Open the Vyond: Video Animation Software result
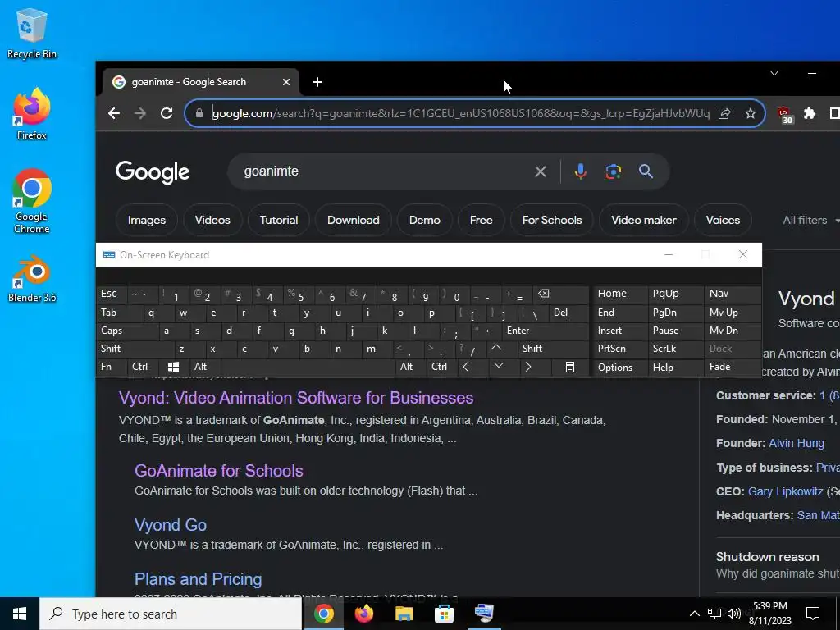This screenshot has width=840, height=630. coord(295,398)
